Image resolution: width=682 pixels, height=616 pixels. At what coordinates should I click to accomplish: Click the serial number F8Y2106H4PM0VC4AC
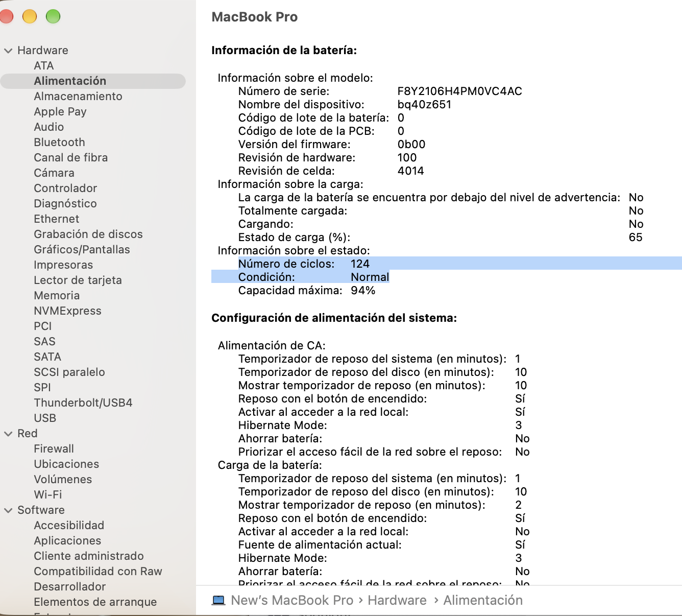click(x=459, y=91)
